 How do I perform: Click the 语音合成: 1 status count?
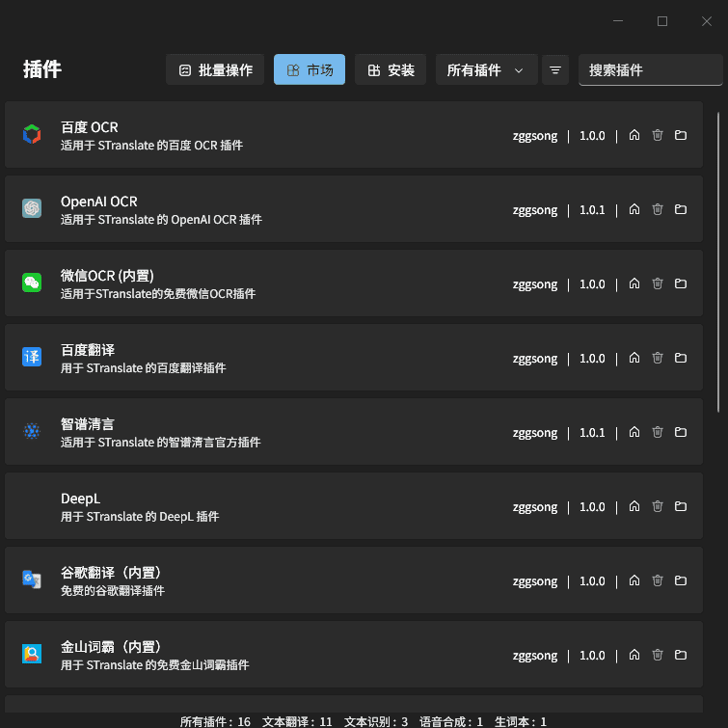click(x=451, y=721)
